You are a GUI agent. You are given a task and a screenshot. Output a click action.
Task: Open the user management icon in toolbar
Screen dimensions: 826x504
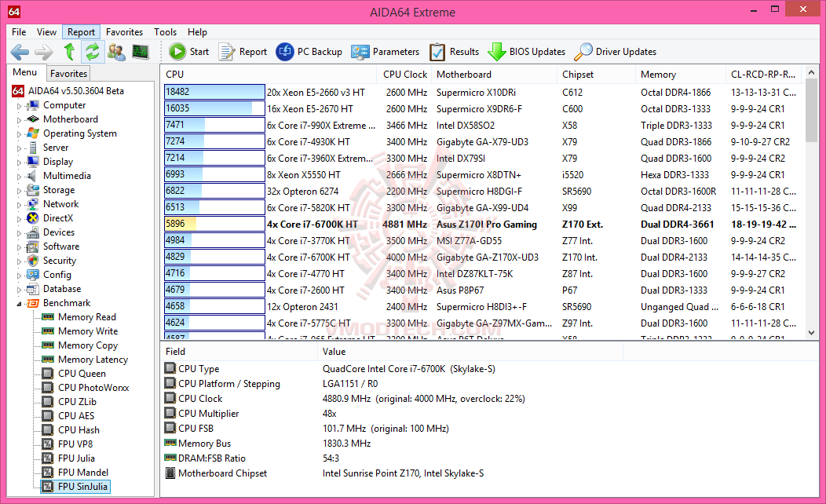pyautogui.click(x=116, y=52)
